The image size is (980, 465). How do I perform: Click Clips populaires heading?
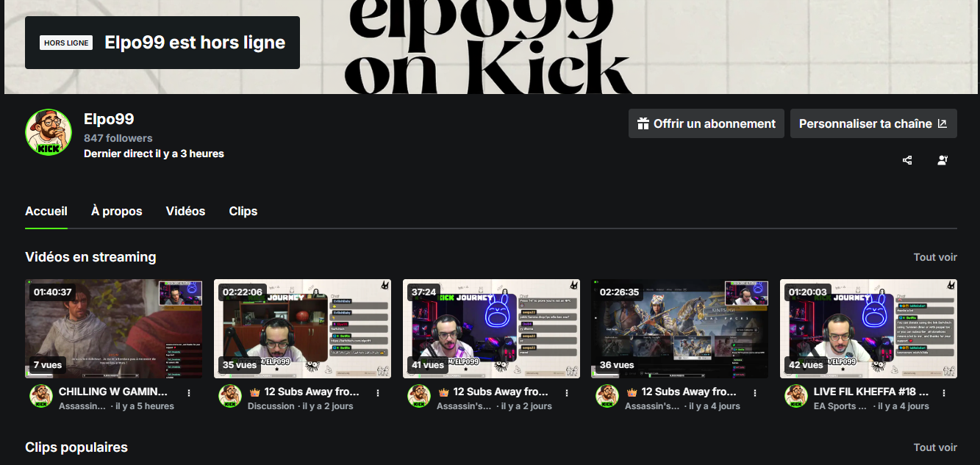point(76,447)
